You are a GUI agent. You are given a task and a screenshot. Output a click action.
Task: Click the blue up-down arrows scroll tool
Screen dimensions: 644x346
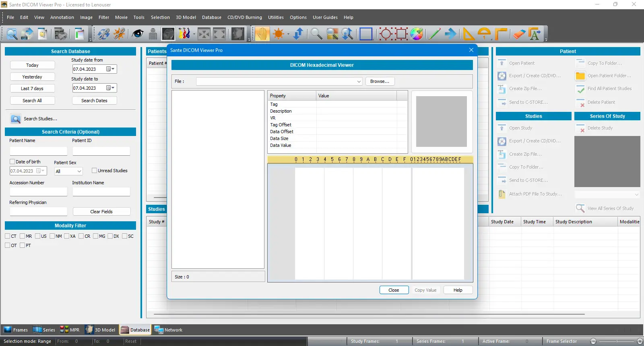[x=298, y=34]
